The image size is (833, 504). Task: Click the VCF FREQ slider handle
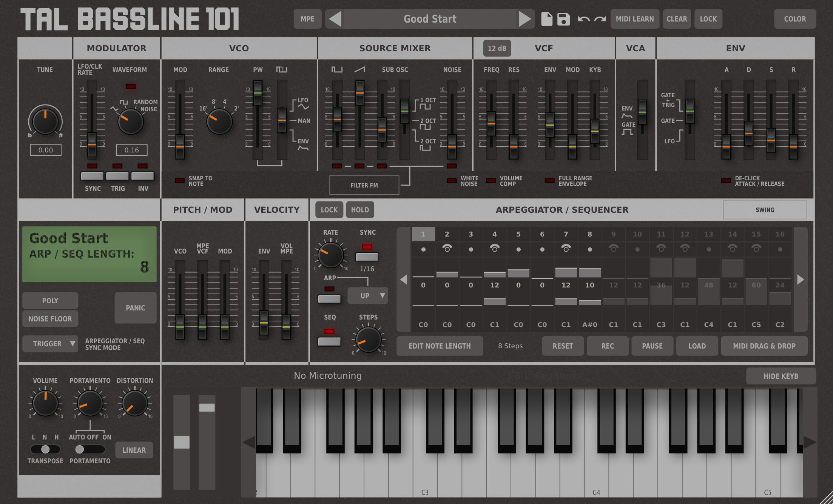pyautogui.click(x=491, y=123)
